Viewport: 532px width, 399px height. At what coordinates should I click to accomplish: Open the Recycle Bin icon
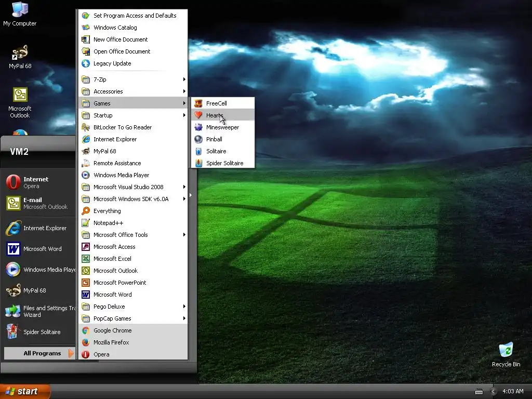pyautogui.click(x=506, y=354)
